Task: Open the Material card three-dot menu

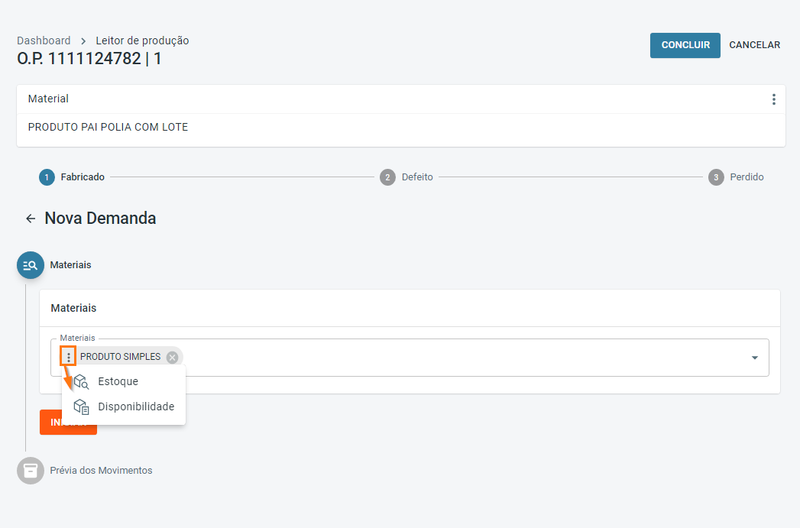Action: (x=773, y=99)
